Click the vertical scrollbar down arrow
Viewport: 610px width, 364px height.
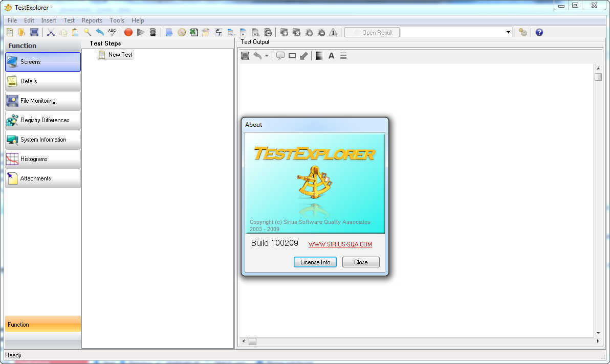click(598, 333)
